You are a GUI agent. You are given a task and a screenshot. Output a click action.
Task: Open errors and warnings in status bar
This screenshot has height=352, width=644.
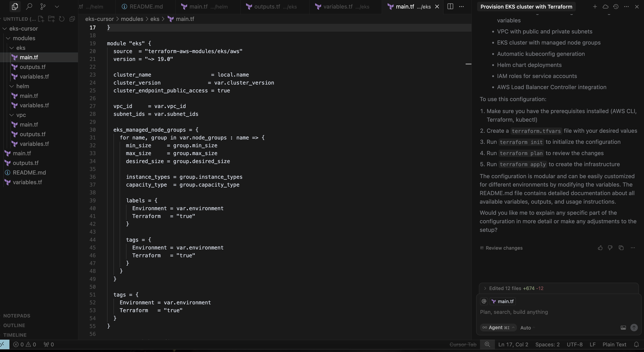point(25,345)
